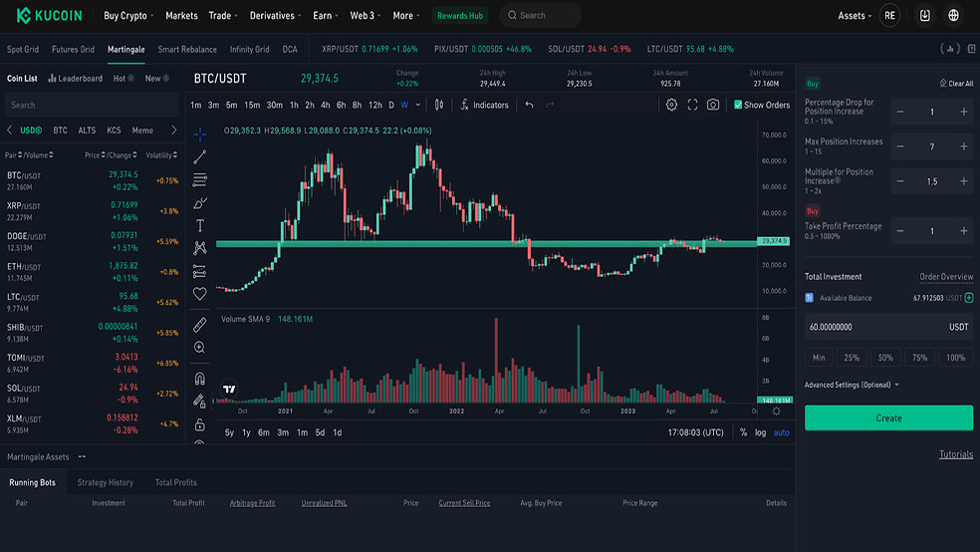Switch to the Futures Grid tab
This screenshot has height=552, width=980.
pos(73,50)
